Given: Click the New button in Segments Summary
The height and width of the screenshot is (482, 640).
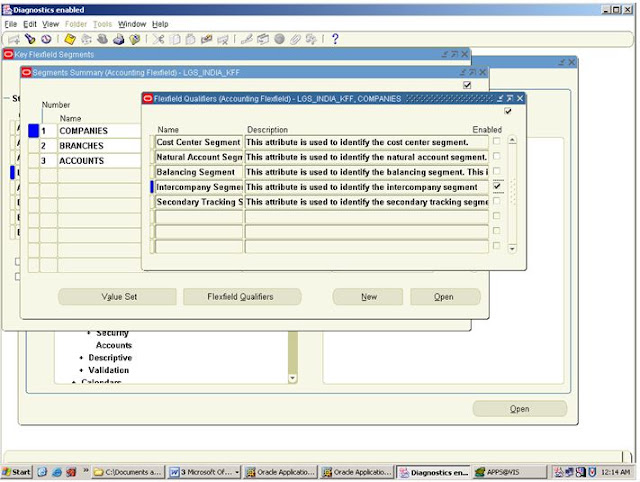Looking at the screenshot, I should (x=368, y=297).
